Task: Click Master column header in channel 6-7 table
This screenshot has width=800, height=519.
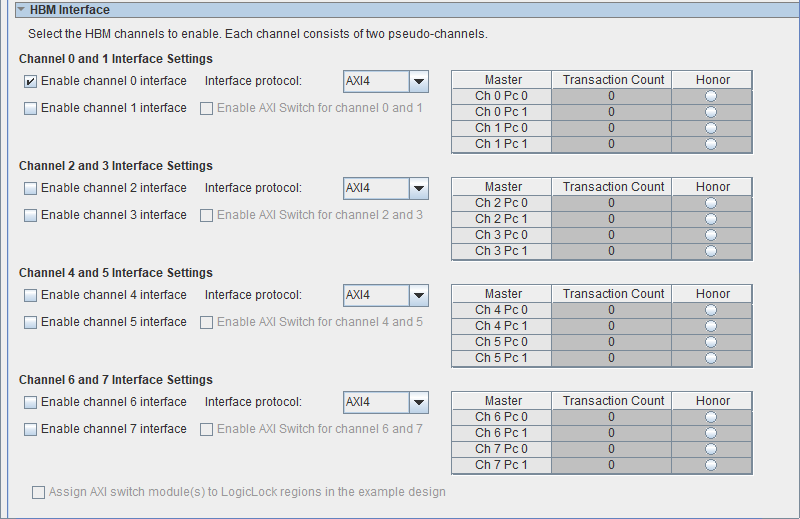Action: [503, 401]
